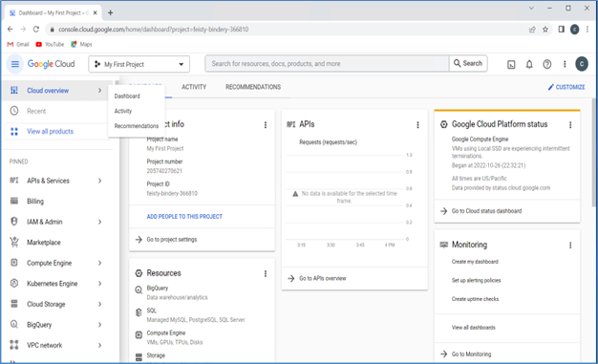598x364 pixels.
Task: Click the View all products grid icon
Action: (14, 132)
